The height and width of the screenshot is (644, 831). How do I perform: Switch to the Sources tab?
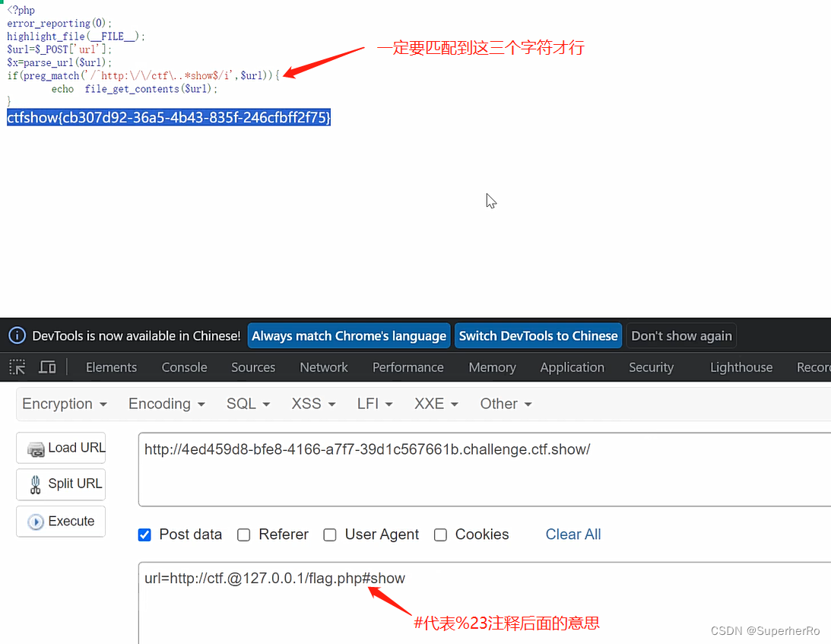253,367
